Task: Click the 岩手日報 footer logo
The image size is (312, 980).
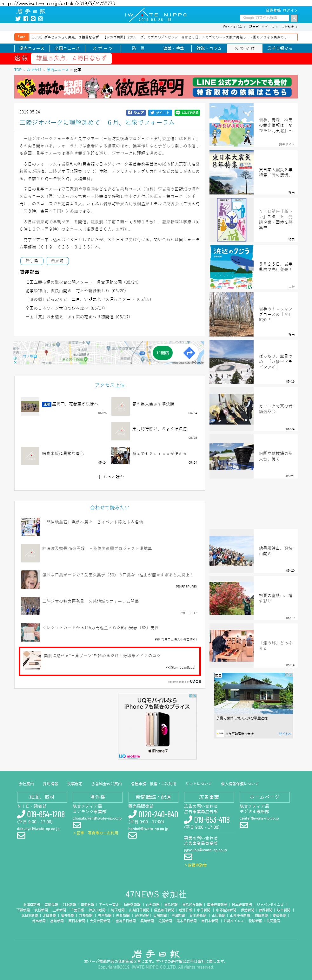Action: [156, 954]
